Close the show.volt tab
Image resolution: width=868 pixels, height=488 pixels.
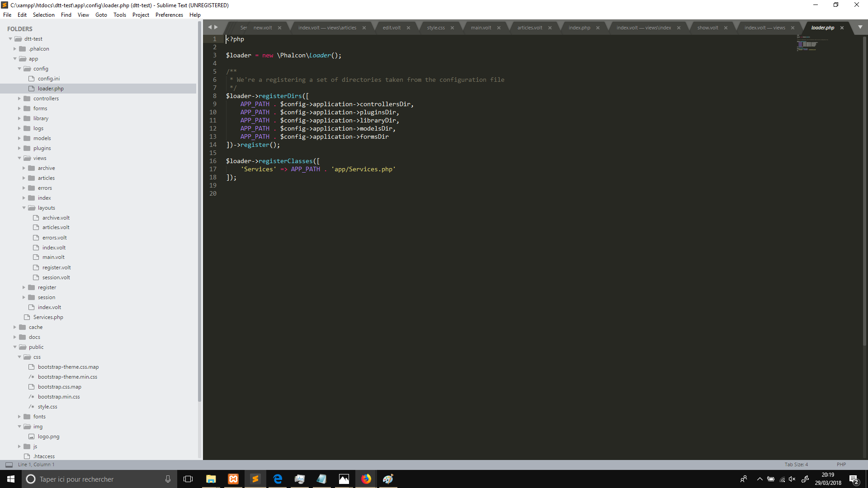pyautogui.click(x=726, y=28)
